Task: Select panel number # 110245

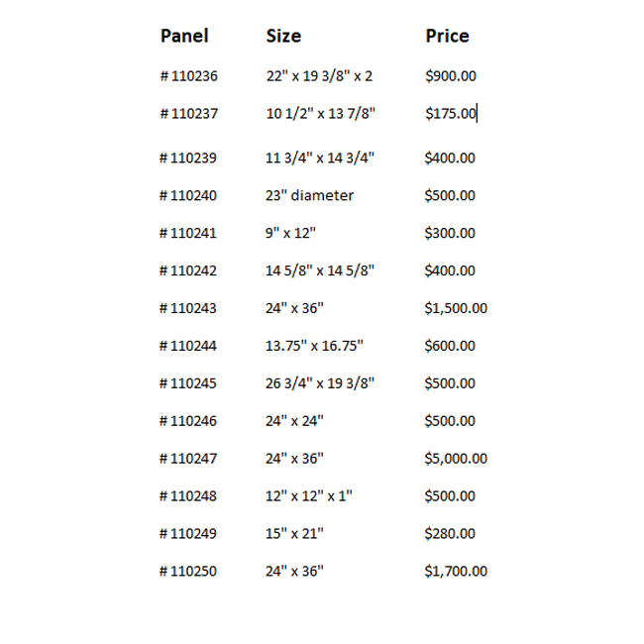Action: [x=187, y=383]
